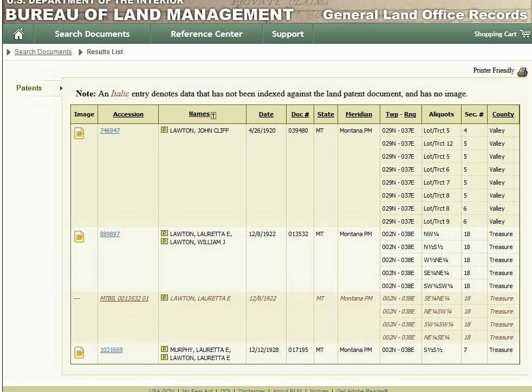Image resolution: width=532 pixels, height=392 pixels.
Task: Sort results by Accession column header
Action: [x=128, y=115]
